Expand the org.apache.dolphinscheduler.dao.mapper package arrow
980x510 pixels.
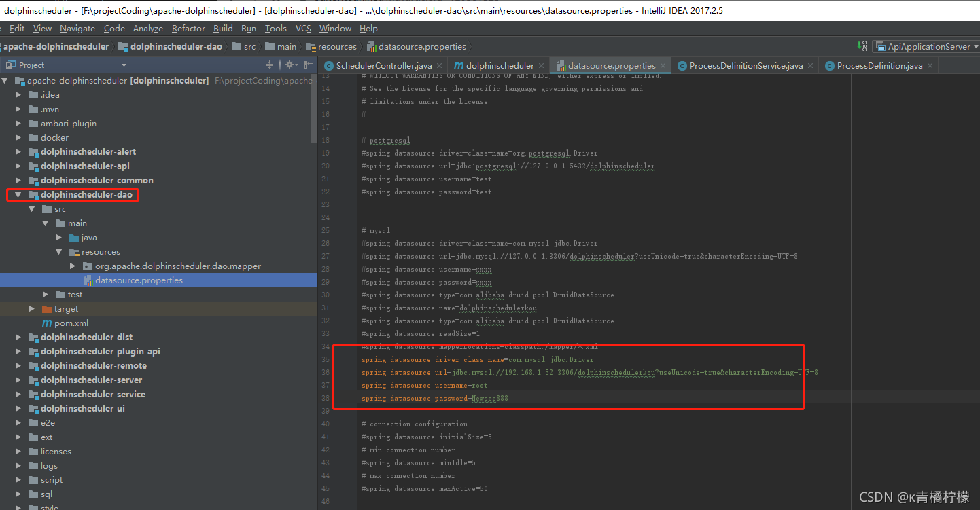point(73,266)
